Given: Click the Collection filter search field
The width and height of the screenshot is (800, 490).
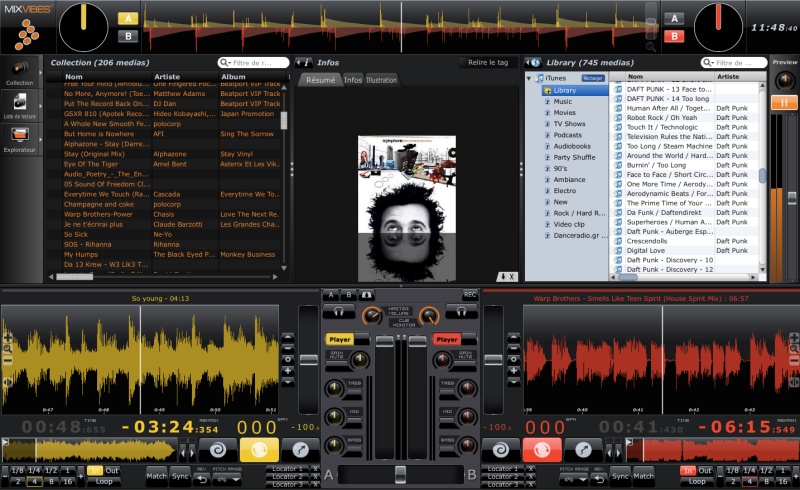Looking at the screenshot, I should pos(254,63).
